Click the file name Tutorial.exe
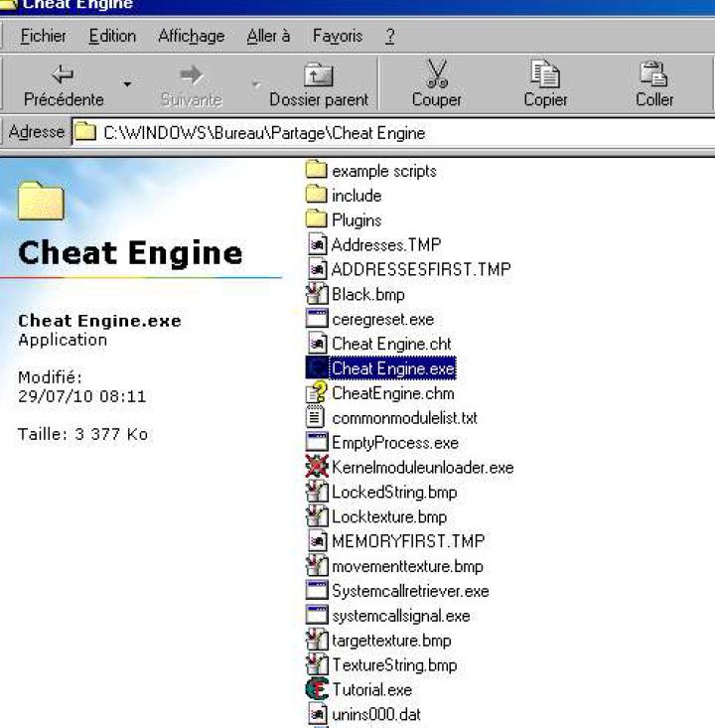 (371, 690)
